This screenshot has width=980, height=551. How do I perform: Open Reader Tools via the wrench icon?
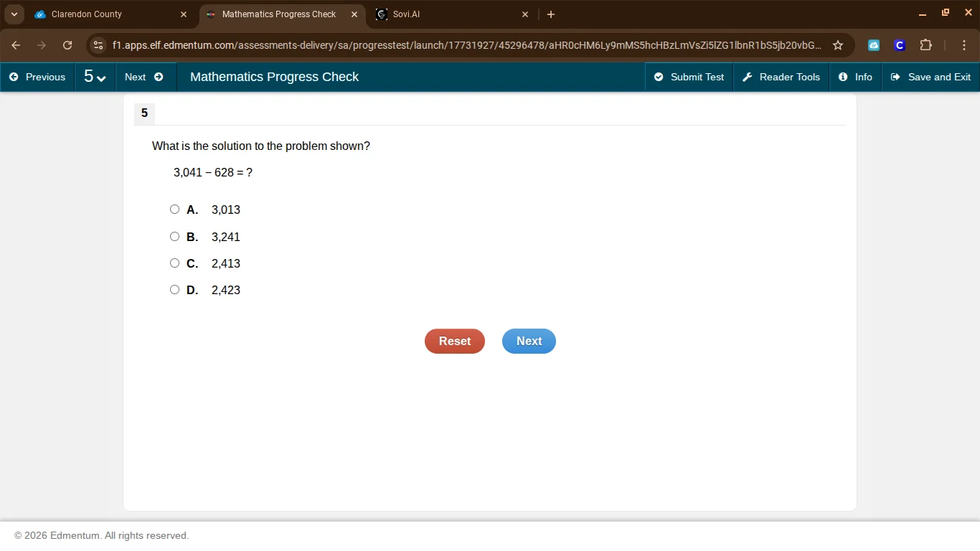coord(747,77)
